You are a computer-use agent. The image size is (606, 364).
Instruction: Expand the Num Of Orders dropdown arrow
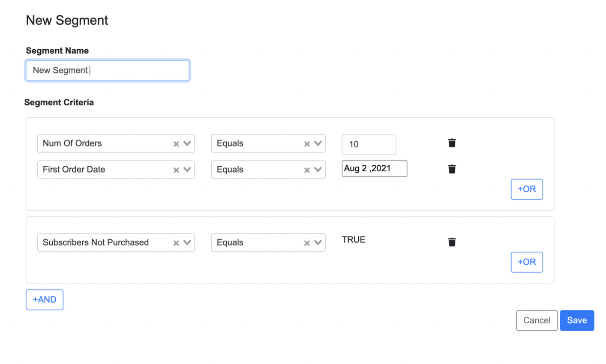(187, 143)
